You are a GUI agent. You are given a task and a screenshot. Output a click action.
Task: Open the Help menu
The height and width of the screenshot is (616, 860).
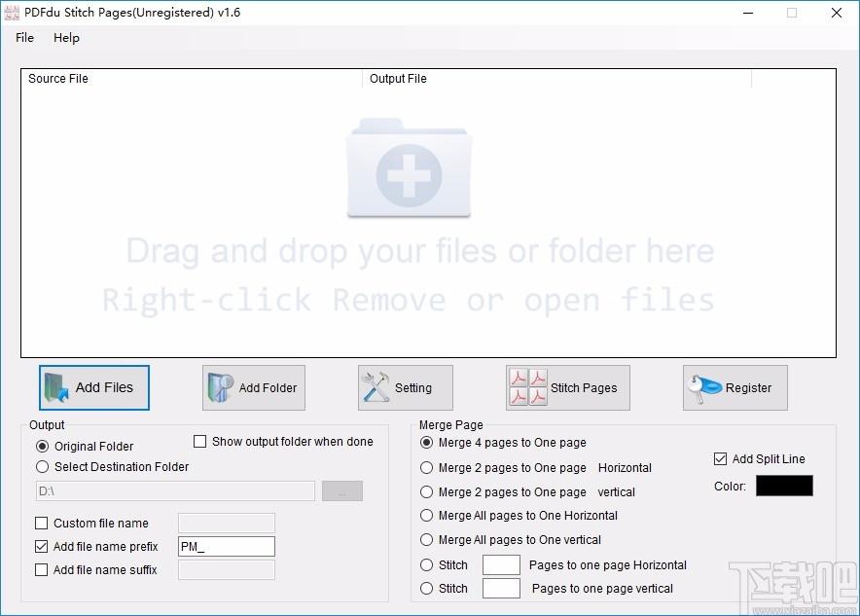[x=66, y=38]
